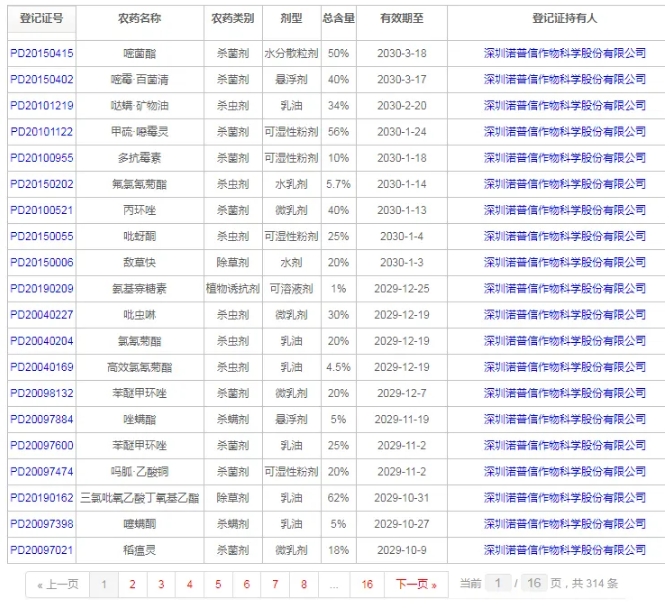670x608 pixels.
Task: Click the 总含量 column header
Action: [338, 18]
